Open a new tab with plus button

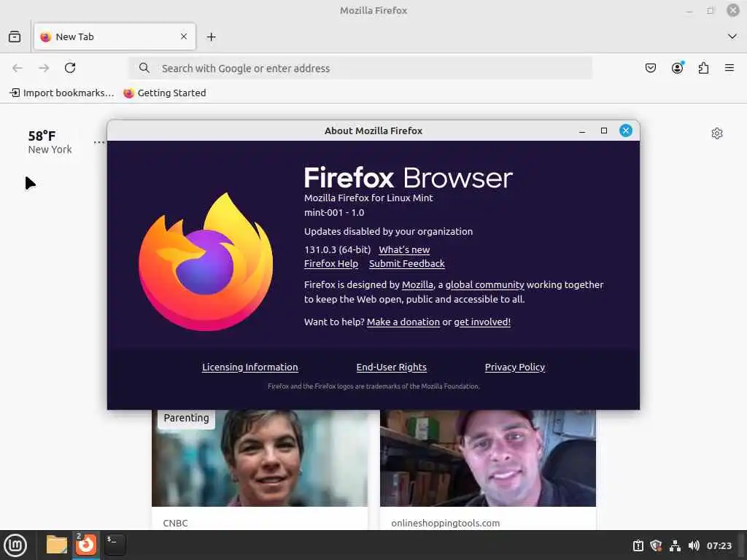(x=211, y=36)
